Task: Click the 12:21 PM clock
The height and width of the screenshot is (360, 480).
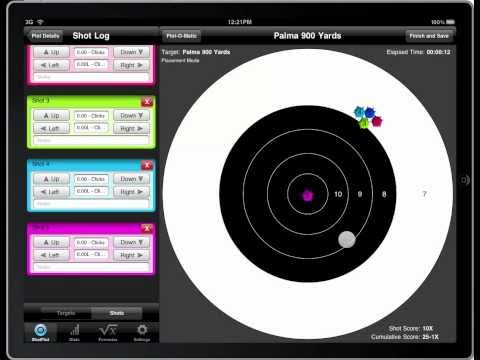Action: 240,22
